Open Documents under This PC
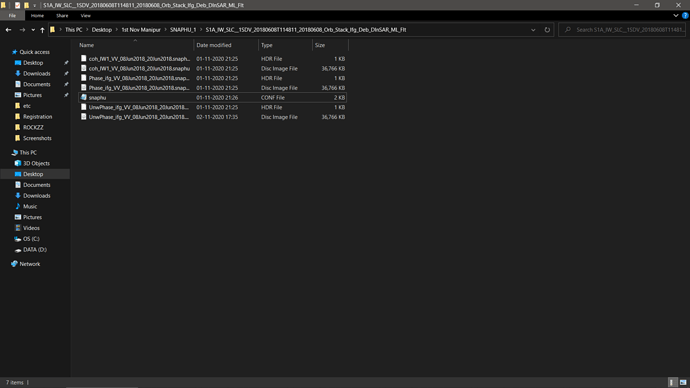This screenshot has width=690, height=388. tap(37, 185)
